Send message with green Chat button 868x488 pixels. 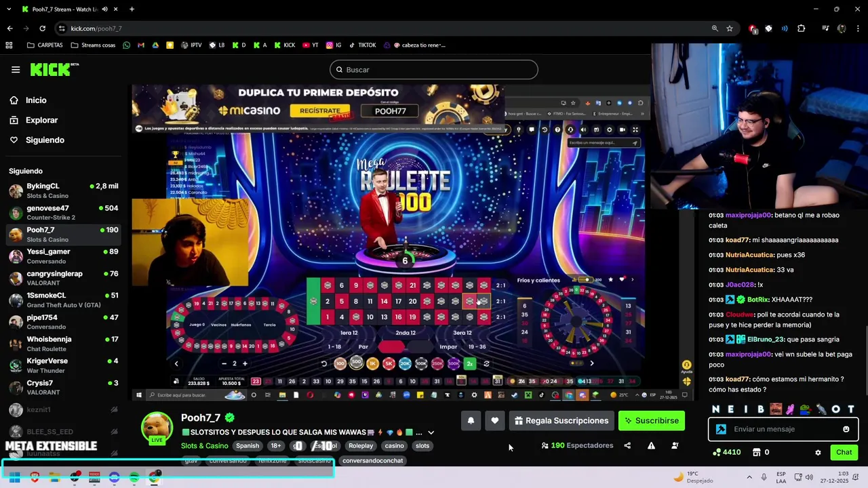point(844,452)
